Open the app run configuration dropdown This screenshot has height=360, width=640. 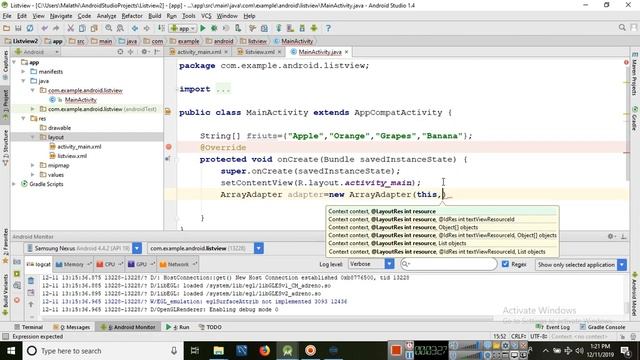click(x=183, y=28)
